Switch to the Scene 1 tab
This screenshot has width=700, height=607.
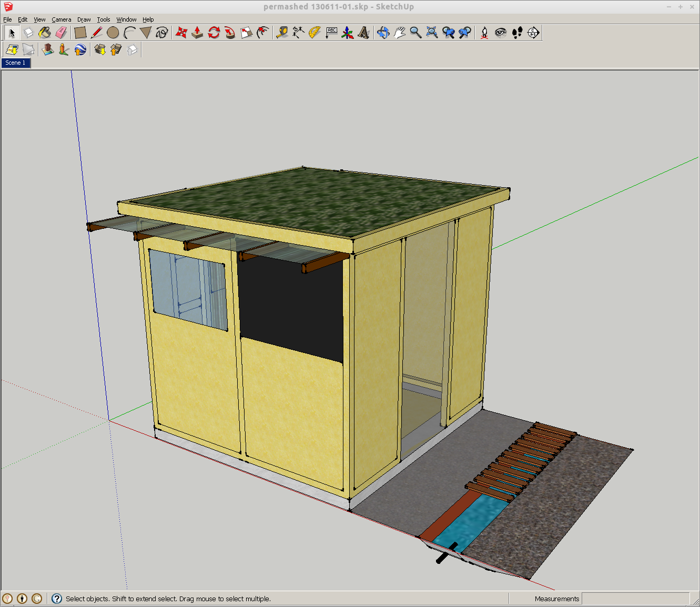16,63
